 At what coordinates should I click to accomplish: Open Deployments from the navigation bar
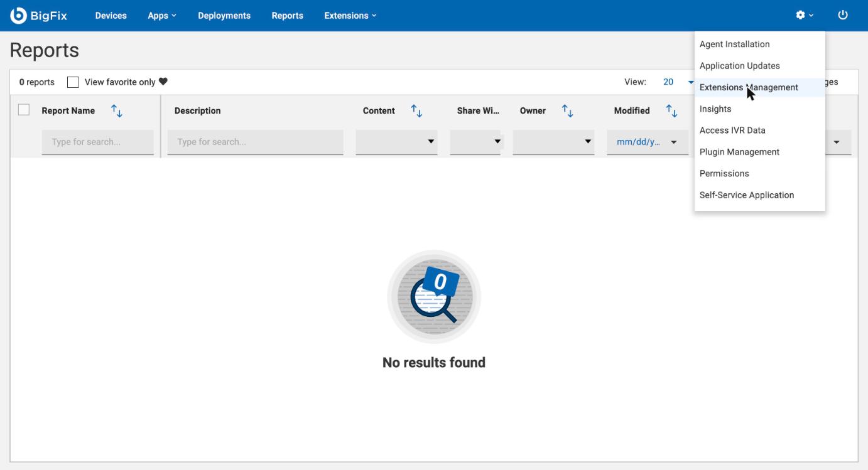pos(224,16)
